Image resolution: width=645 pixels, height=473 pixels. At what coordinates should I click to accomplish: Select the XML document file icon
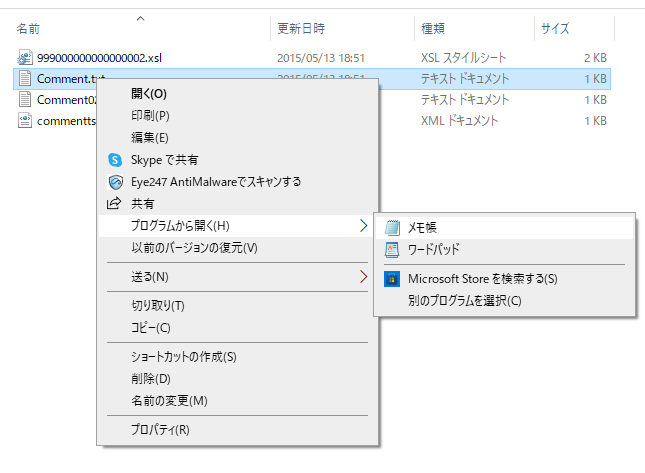pyautogui.click(x=25, y=121)
